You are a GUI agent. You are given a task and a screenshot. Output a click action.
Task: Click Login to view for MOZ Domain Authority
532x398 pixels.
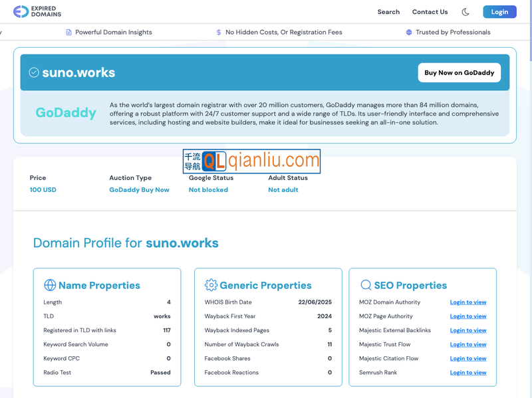click(x=468, y=302)
